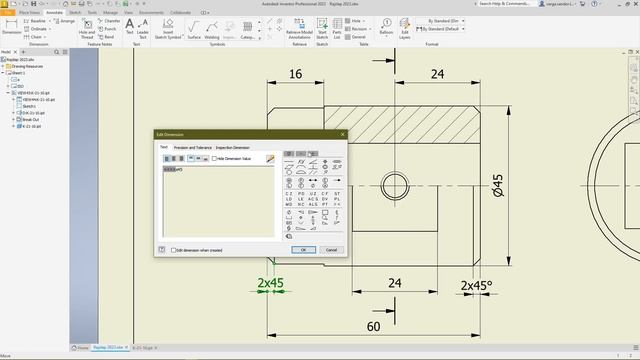Set right text justification in dialog
This screenshot has height=360, width=640.
[181, 158]
